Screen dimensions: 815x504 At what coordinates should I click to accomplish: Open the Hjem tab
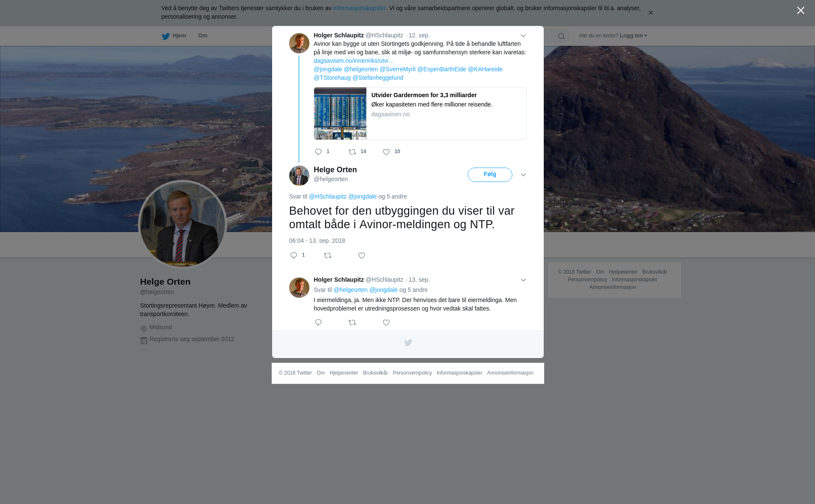(174, 36)
